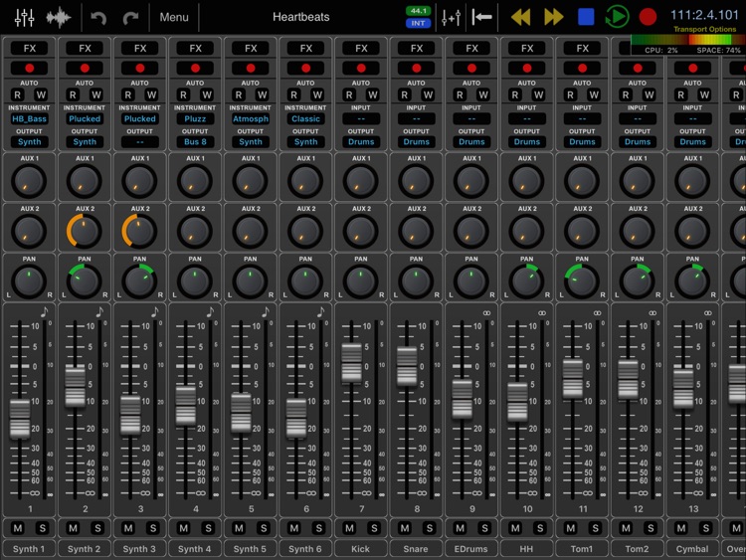
Task: Mute the Synth 2 channel
Action: tap(73, 527)
